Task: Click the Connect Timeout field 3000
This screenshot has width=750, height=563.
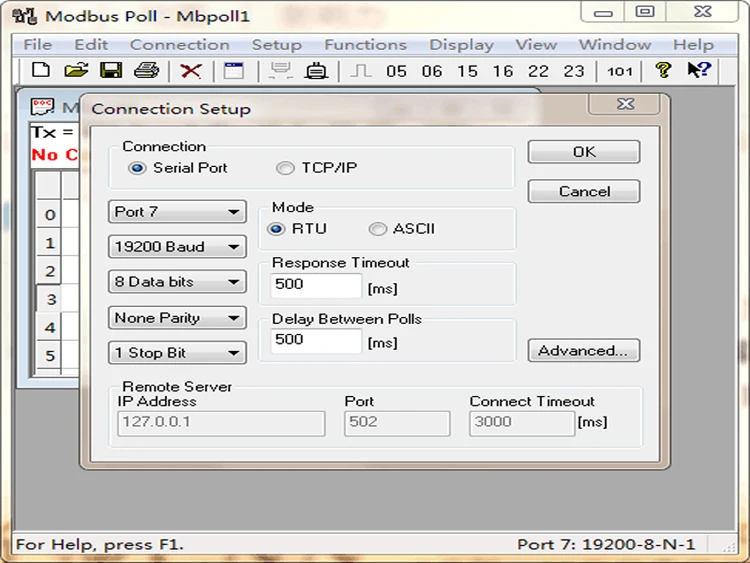Action: 522,423
